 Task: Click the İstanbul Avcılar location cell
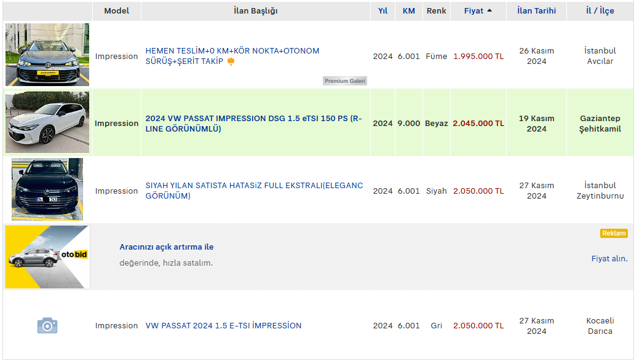point(600,56)
